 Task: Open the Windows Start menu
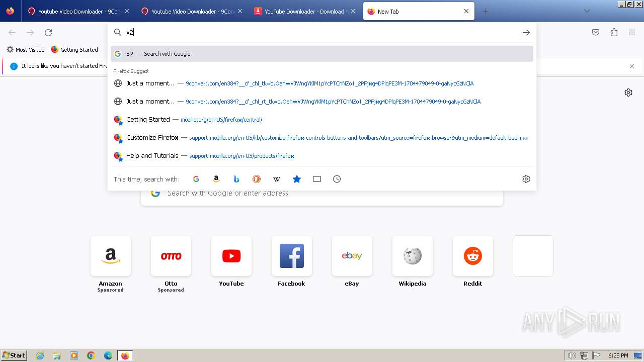[x=14, y=355]
